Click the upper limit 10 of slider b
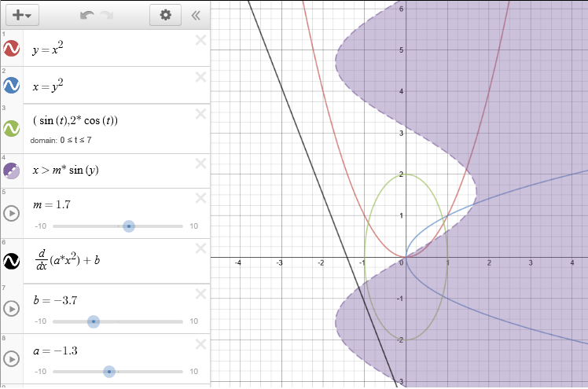588x389 pixels. [193, 321]
